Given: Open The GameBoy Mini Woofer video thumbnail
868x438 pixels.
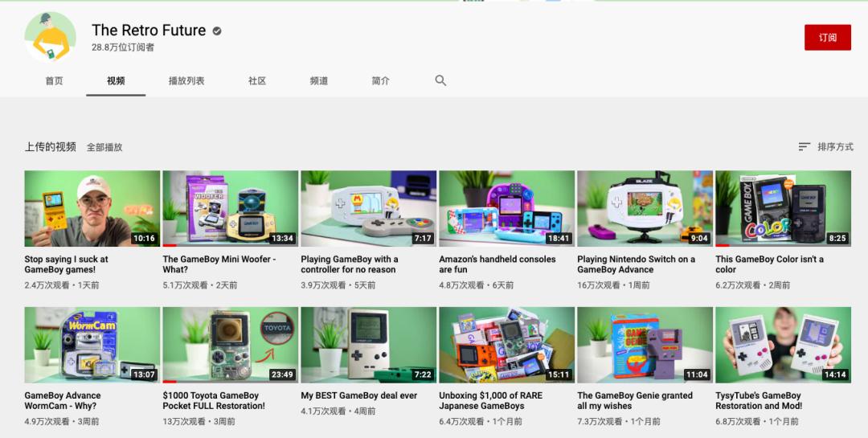Looking at the screenshot, I should click(x=231, y=208).
